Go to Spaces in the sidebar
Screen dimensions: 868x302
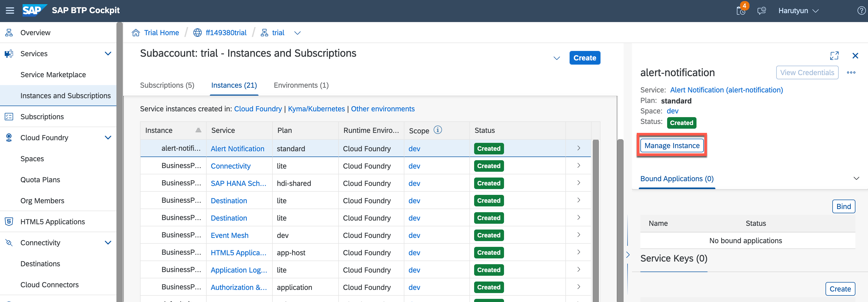coord(32,159)
